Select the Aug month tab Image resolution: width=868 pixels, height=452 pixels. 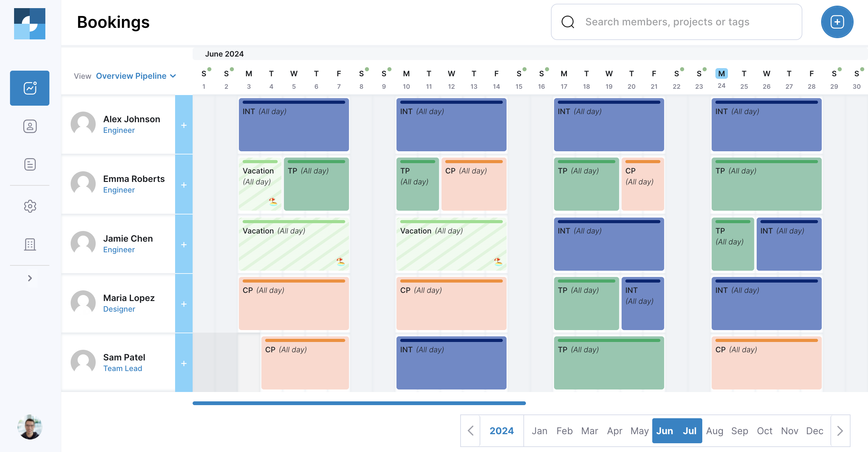click(714, 431)
